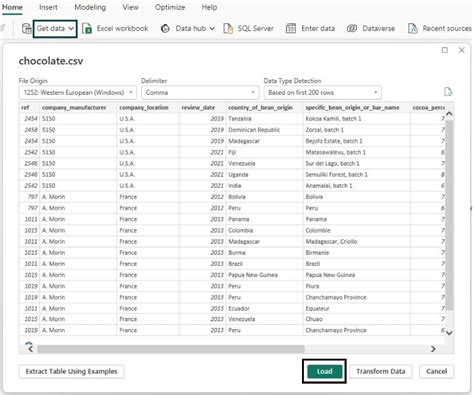The height and width of the screenshot is (395, 474).
Task: Click the table vertical scrollbar down arrow
Action: (449, 333)
